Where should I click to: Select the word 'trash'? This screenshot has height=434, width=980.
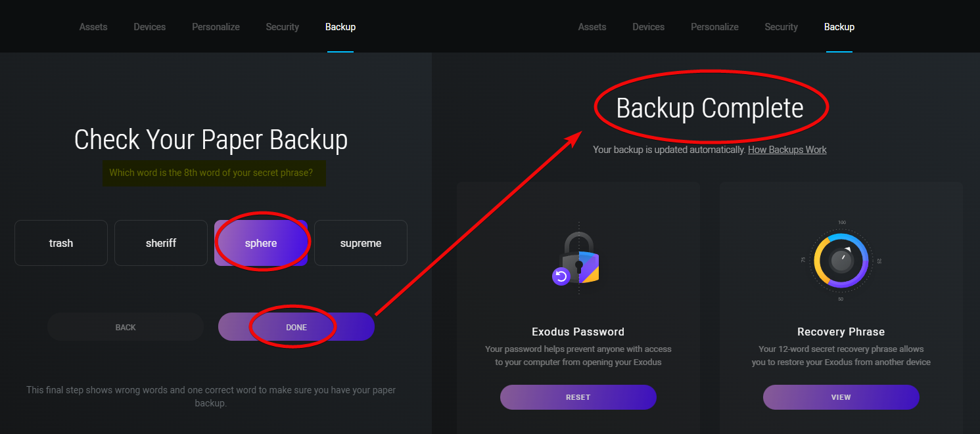tap(61, 243)
